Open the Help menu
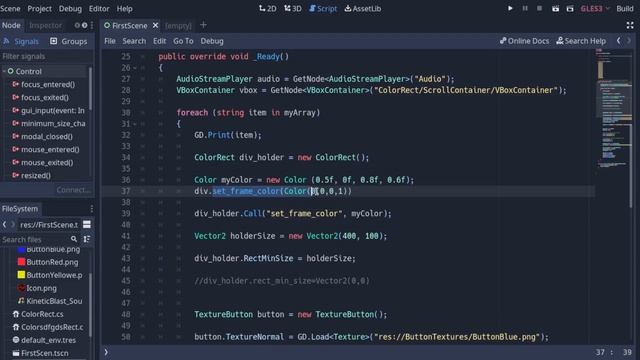 [x=124, y=9]
